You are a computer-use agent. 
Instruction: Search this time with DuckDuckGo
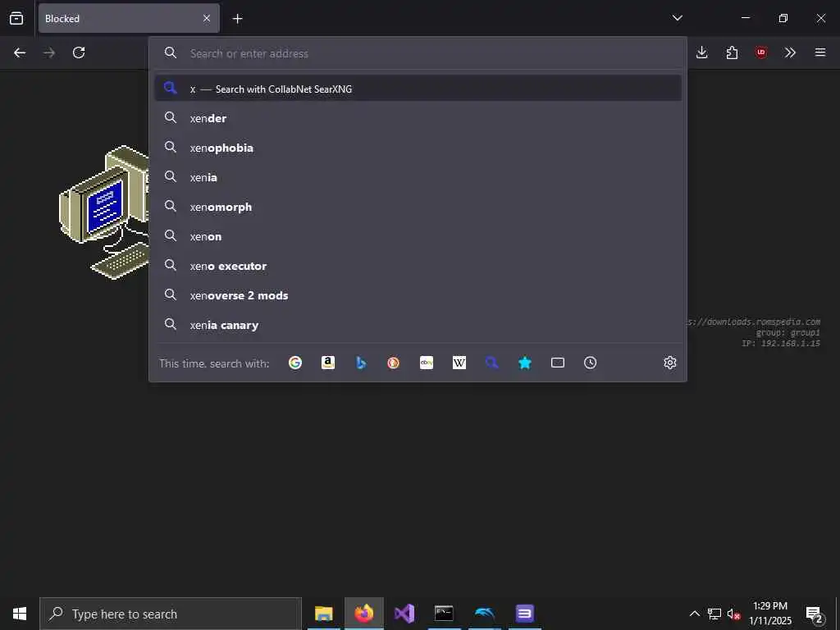coord(393,363)
